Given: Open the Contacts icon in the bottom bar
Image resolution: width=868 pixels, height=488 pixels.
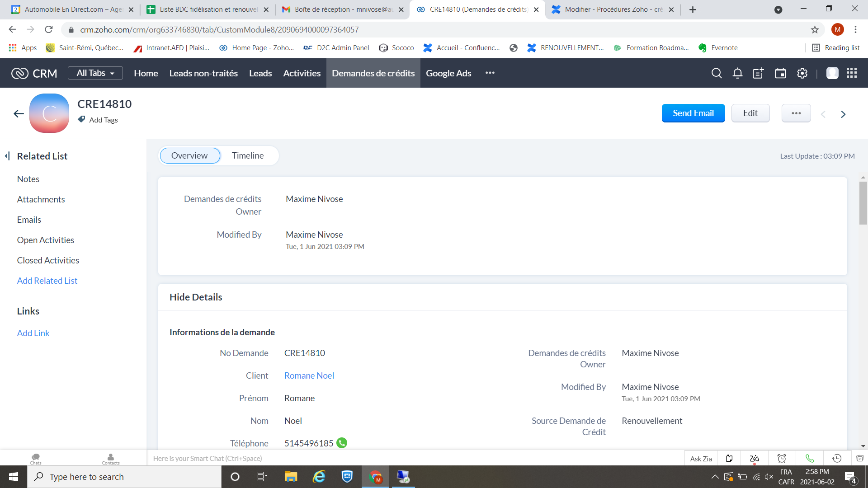Looking at the screenshot, I should (111, 458).
